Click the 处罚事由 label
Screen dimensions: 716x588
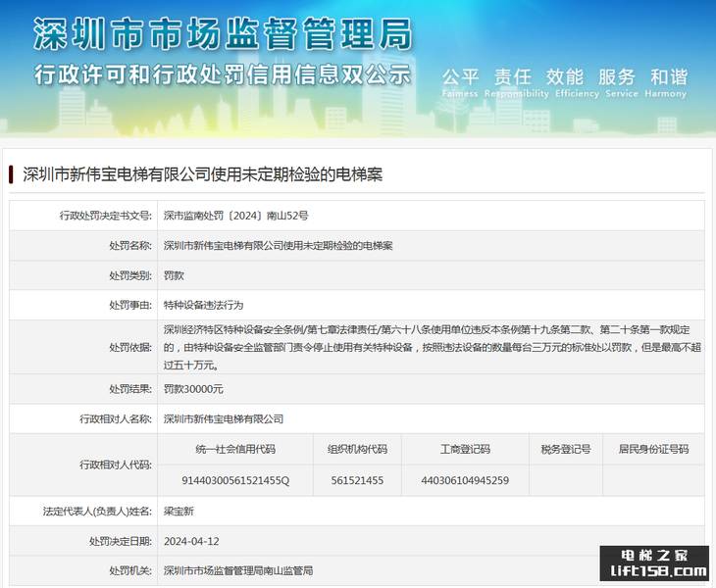pos(130,305)
